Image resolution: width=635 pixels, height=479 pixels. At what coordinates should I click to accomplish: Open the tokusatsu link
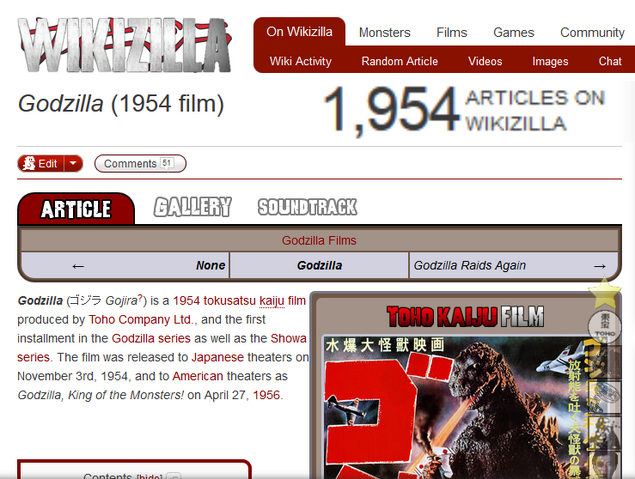click(x=230, y=301)
